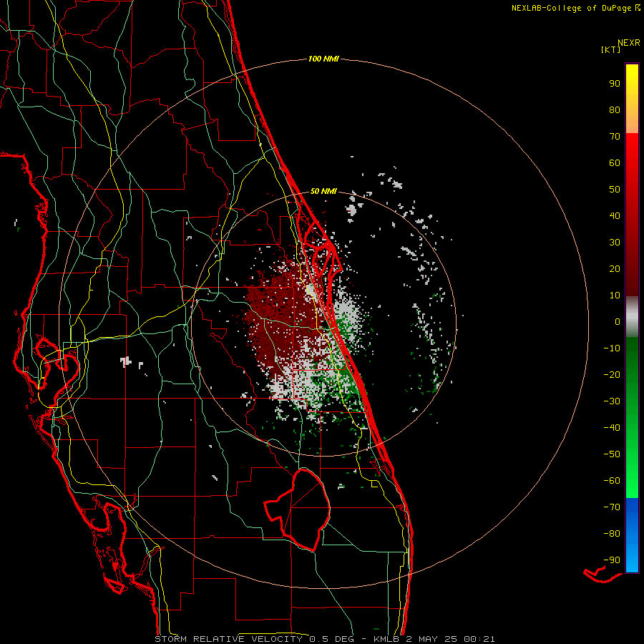This screenshot has width=644, height=644.
Task: Click the 10 value on the velocity scale
Action: (x=615, y=296)
